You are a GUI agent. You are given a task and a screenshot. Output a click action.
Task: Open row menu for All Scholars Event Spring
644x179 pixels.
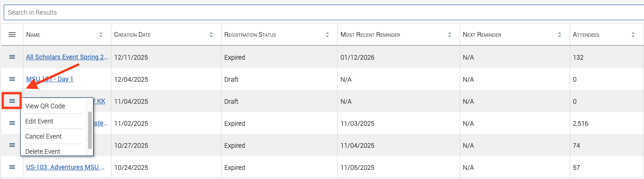12,57
